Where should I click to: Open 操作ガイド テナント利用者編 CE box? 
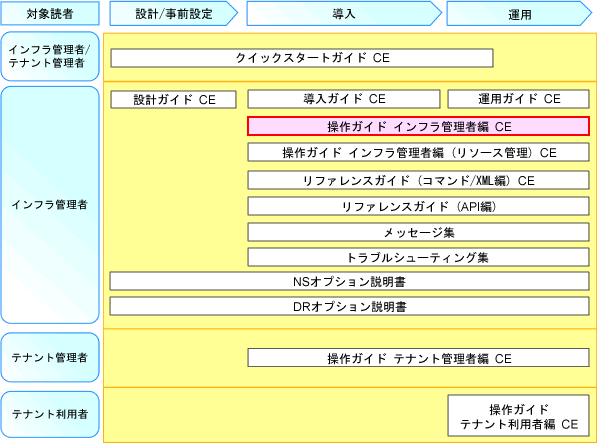pos(519,416)
